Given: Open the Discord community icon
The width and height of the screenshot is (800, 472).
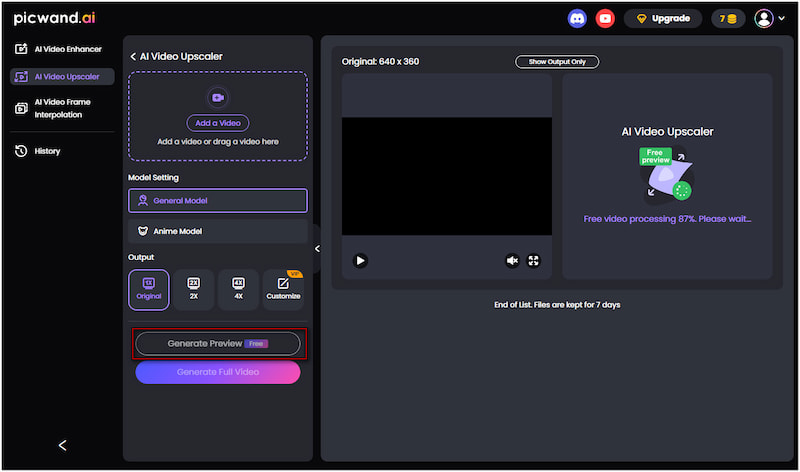Looking at the screenshot, I should coord(577,19).
